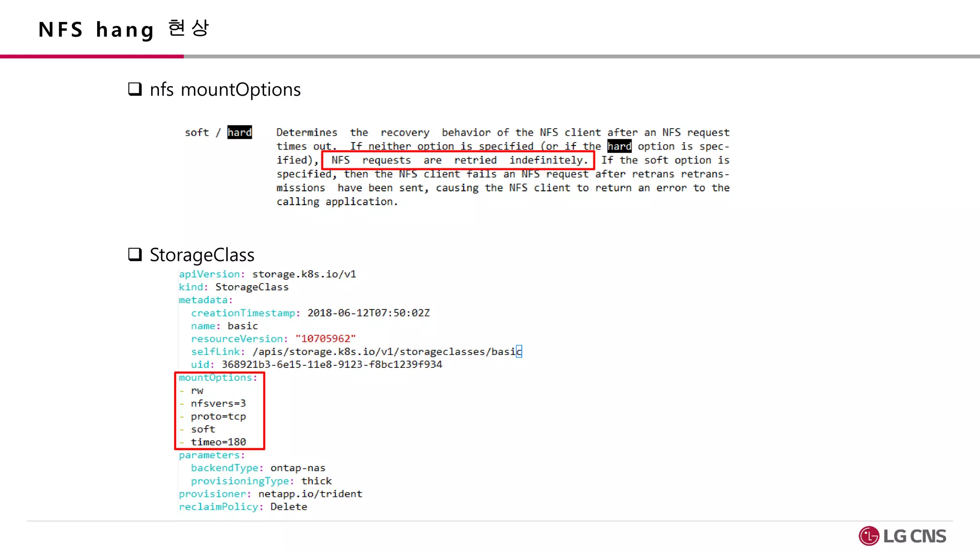Click uid value '368921b3-6e15-11e8-9123-f8bc1239f934'

[x=332, y=364]
